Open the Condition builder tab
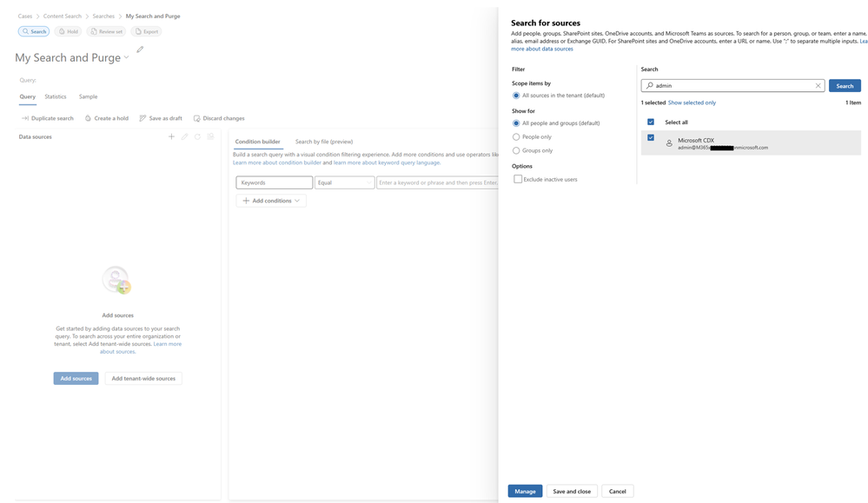868x503 pixels. tap(257, 142)
